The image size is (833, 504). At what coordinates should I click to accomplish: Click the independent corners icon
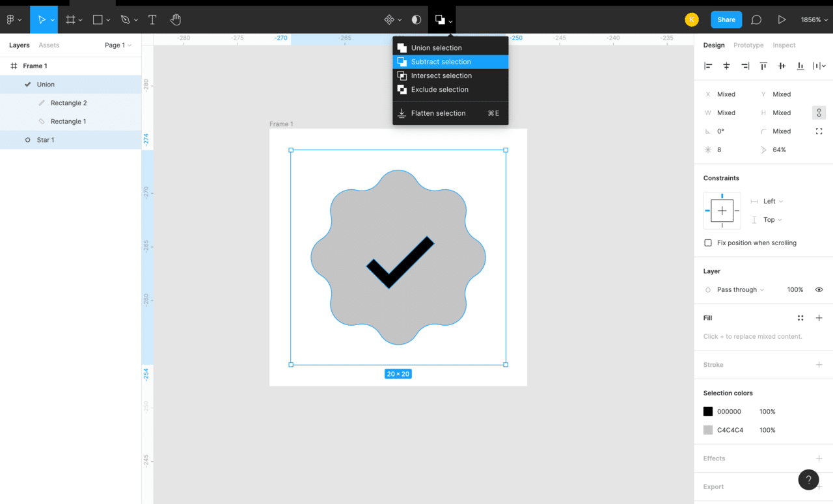(819, 131)
